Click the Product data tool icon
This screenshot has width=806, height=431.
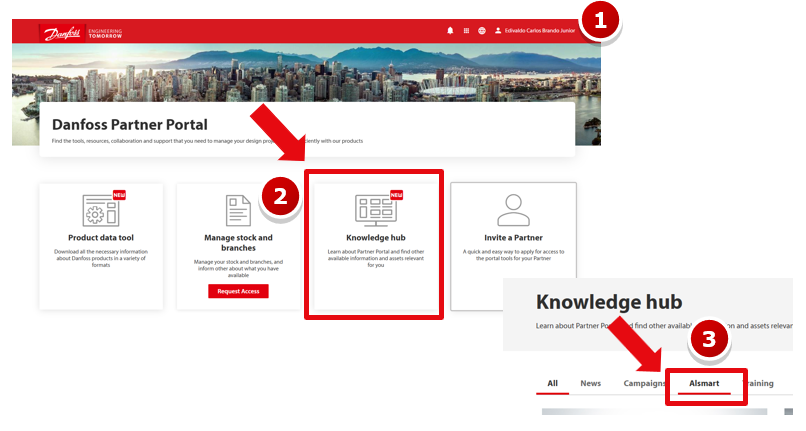coord(101,210)
